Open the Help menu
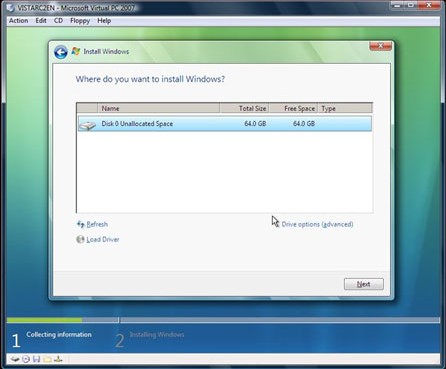 (x=104, y=21)
